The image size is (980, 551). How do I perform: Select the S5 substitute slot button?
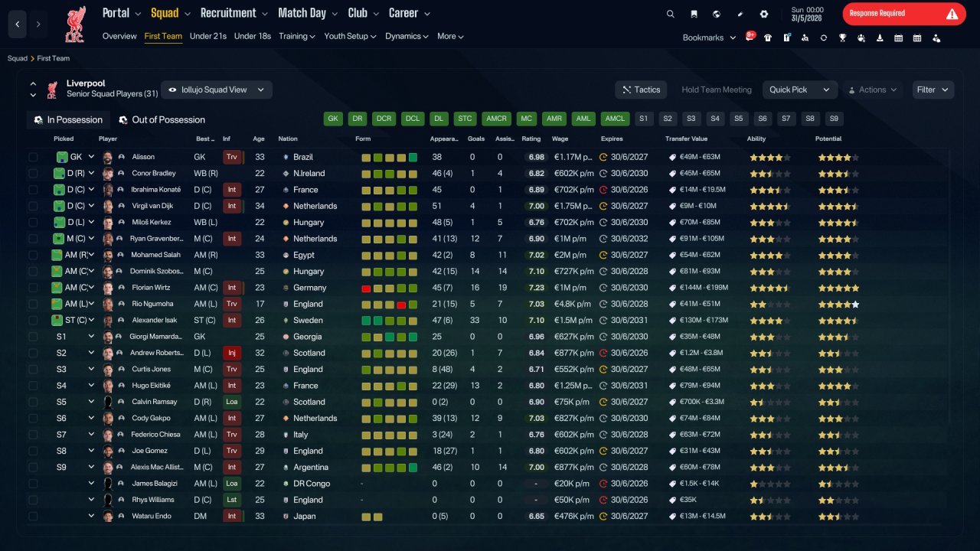tap(738, 119)
